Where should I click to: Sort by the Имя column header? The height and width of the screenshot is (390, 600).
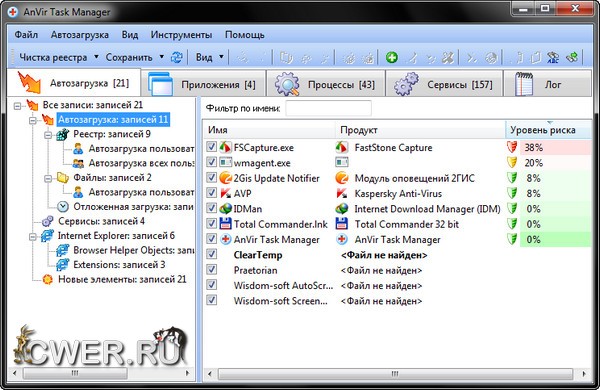(269, 130)
